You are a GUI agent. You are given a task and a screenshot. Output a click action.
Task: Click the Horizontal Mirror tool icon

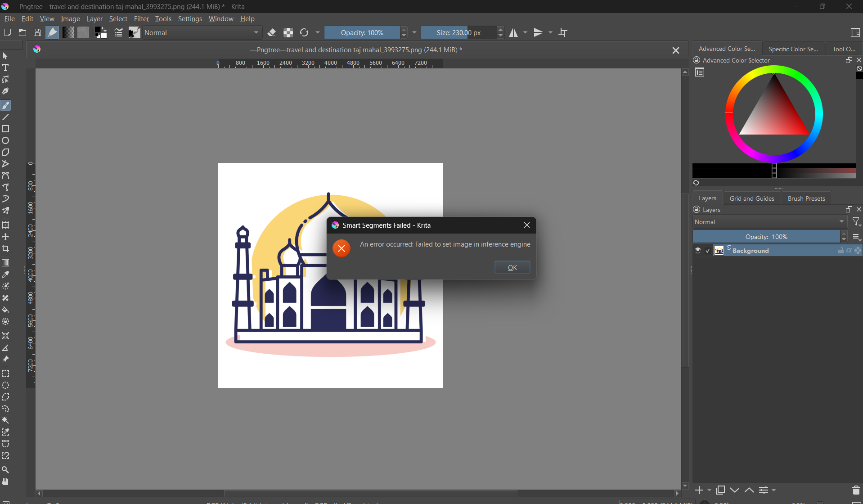pyautogui.click(x=513, y=33)
